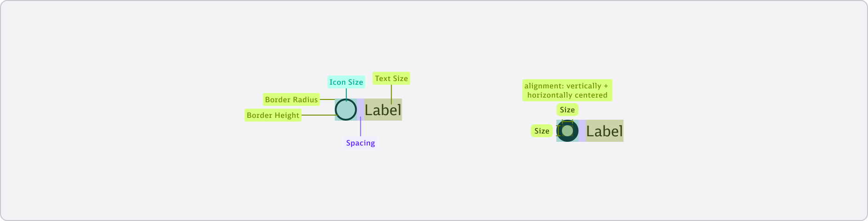Click the purple connector line above Spacing

[x=360, y=129]
